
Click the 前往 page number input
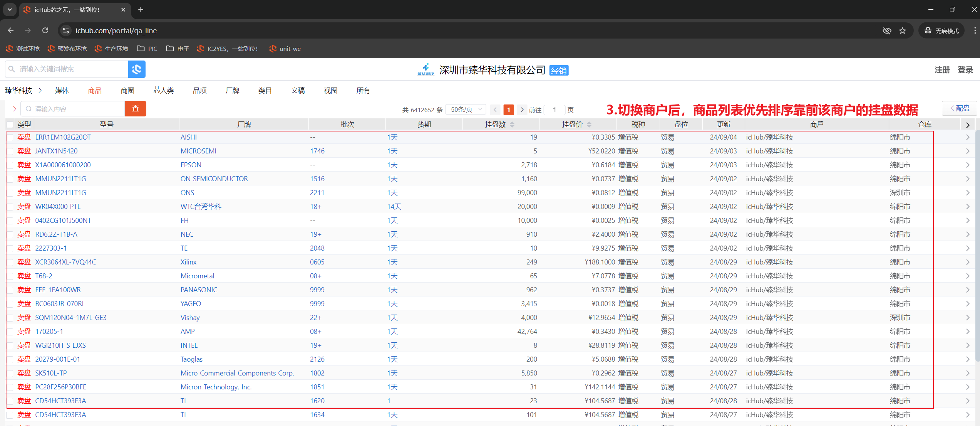click(x=554, y=110)
